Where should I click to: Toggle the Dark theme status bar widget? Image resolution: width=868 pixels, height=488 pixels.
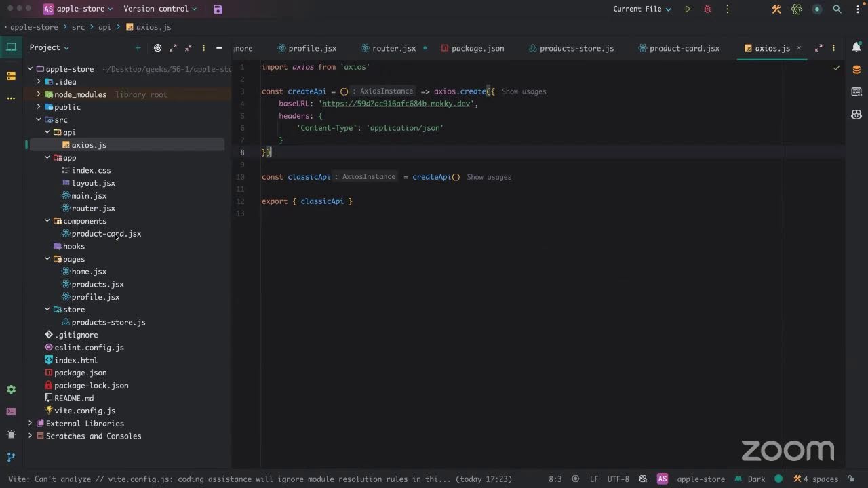coord(755,479)
